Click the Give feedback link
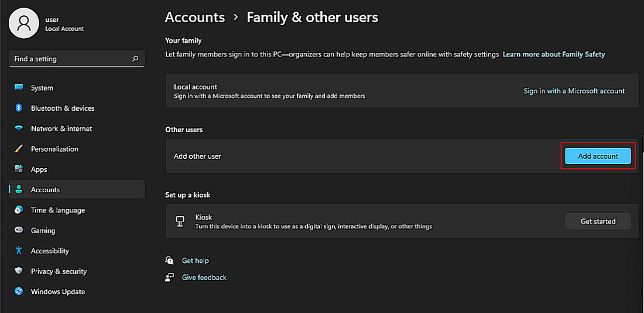 tap(204, 277)
